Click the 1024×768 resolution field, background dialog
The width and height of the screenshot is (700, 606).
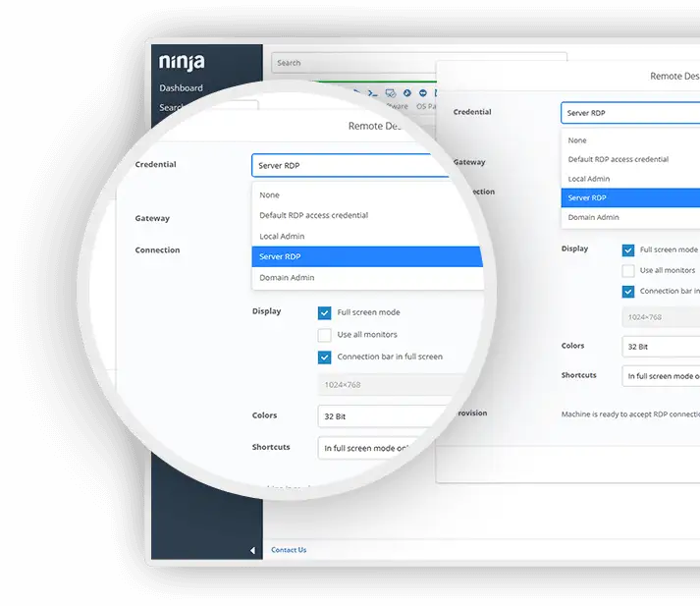point(661,317)
